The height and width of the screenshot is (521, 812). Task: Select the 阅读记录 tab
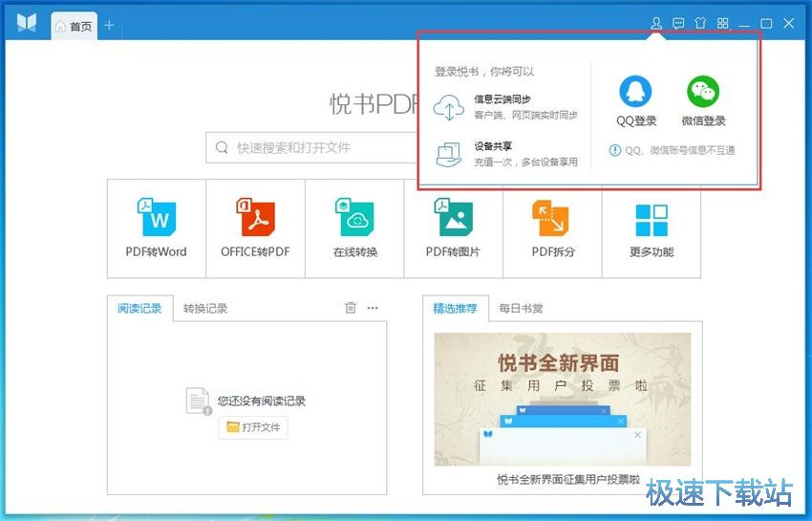point(139,309)
